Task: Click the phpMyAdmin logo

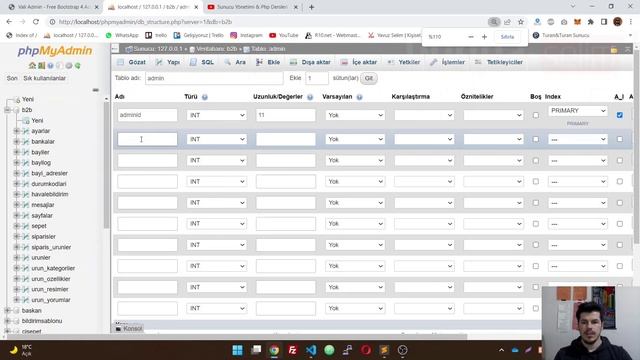Action: pyautogui.click(x=55, y=51)
